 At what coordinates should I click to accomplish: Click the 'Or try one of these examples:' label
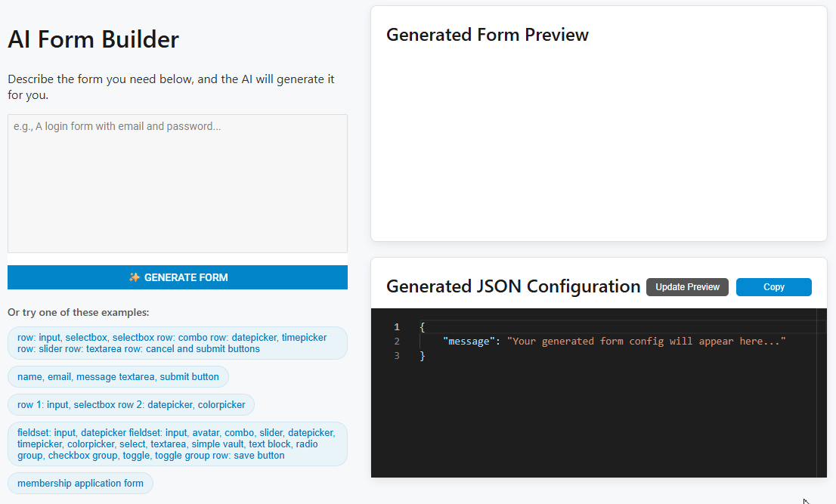79,312
